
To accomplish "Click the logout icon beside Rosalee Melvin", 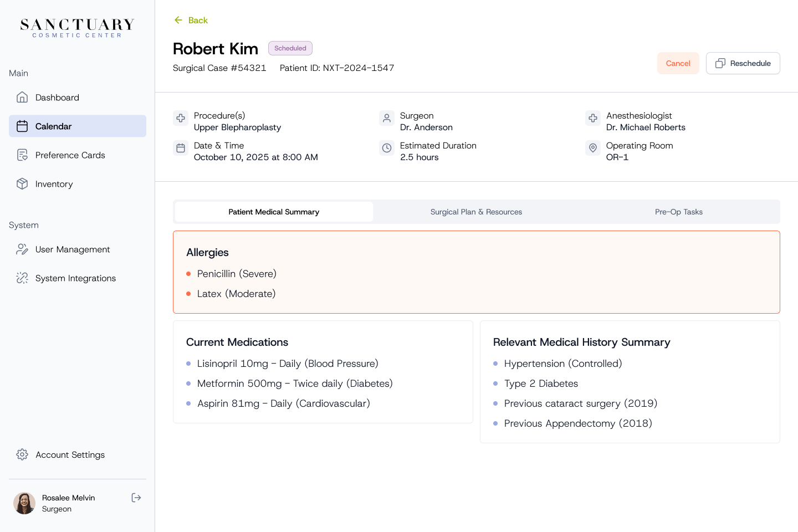I will click(x=136, y=498).
